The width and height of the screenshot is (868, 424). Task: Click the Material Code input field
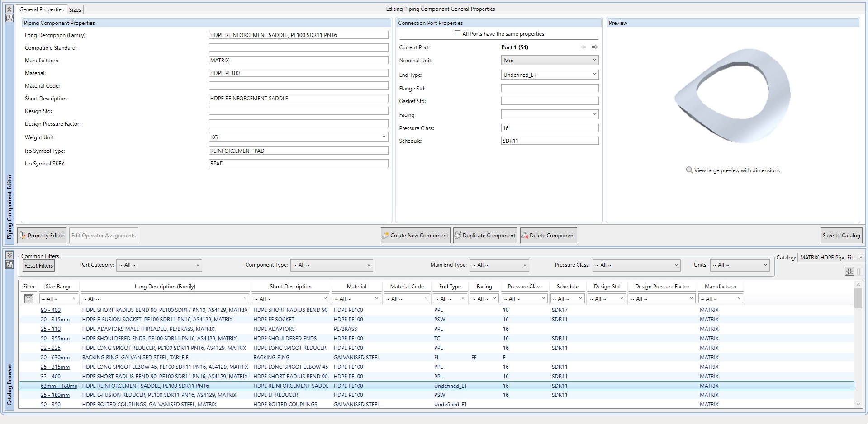[299, 85]
